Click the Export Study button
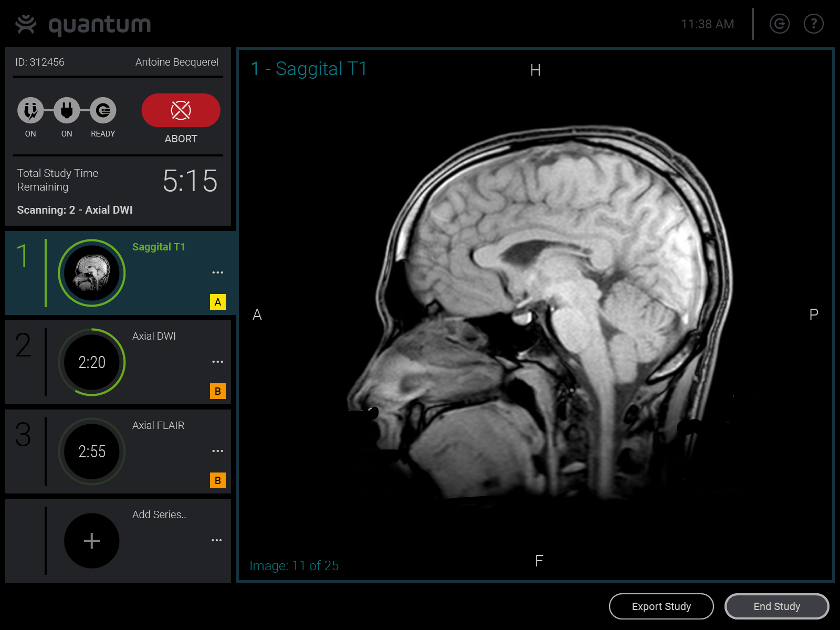The image size is (840, 630). (661, 606)
